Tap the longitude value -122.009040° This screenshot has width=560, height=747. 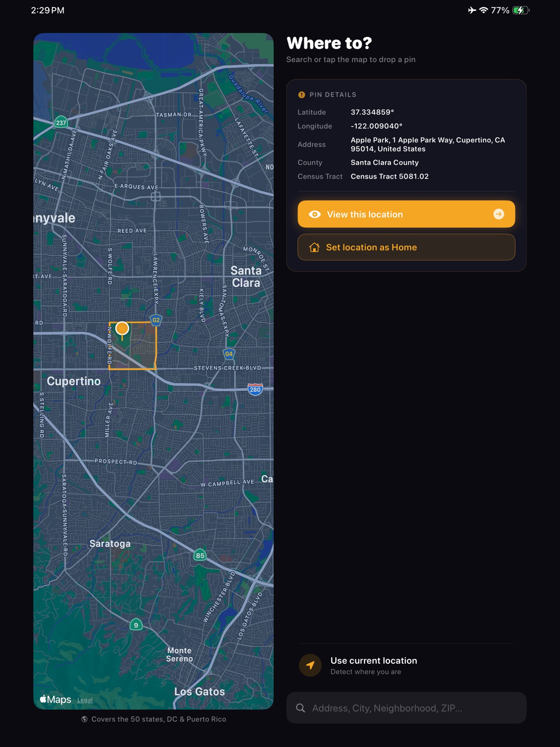(376, 126)
